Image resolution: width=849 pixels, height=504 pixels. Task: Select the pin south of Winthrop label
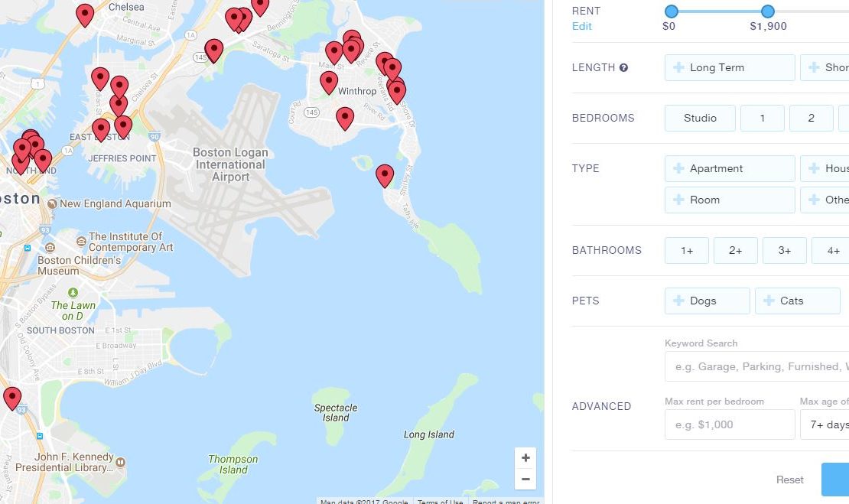345,119
